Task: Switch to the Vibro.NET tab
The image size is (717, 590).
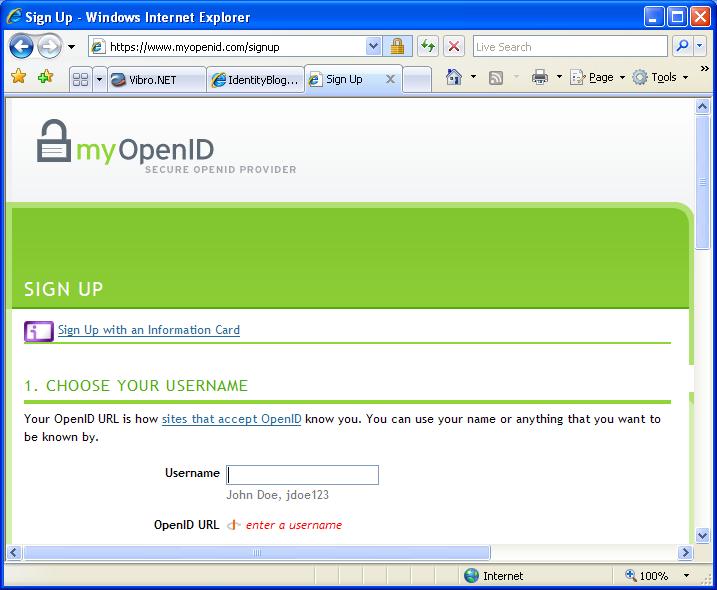Action: (156, 80)
